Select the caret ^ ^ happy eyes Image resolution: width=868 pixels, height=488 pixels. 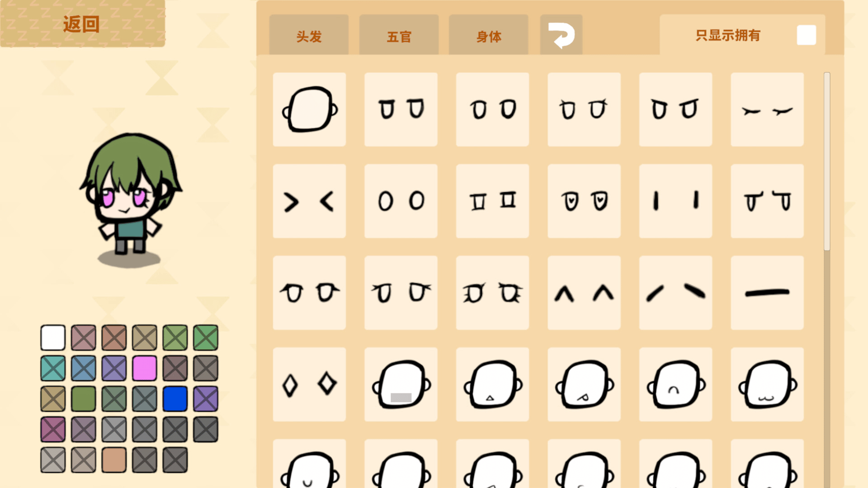pos(584,293)
